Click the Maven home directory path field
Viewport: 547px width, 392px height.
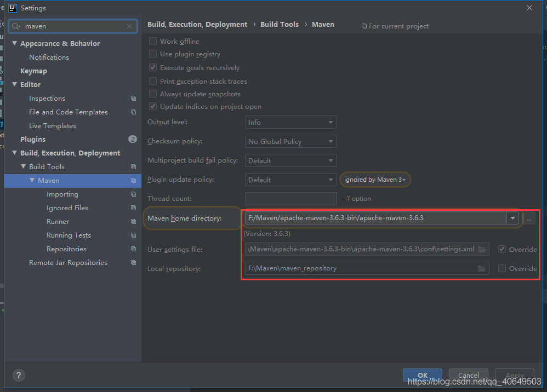[x=375, y=218]
